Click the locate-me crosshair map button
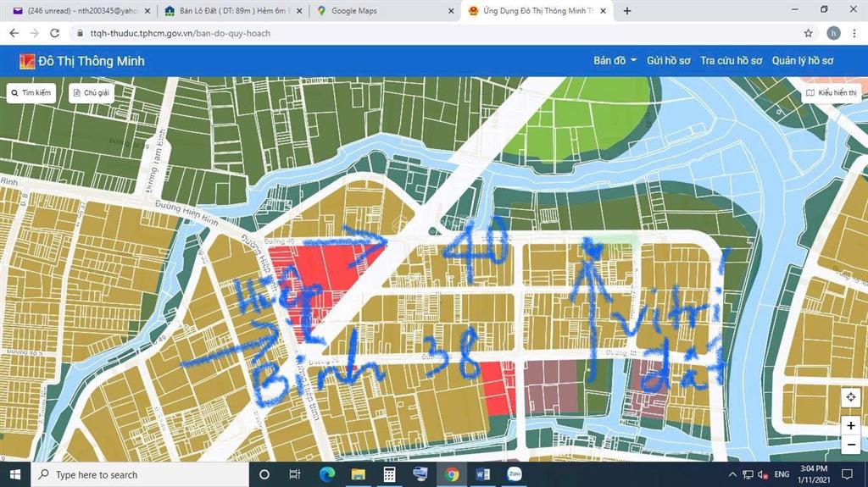This screenshot has width=868, height=487. [x=850, y=398]
